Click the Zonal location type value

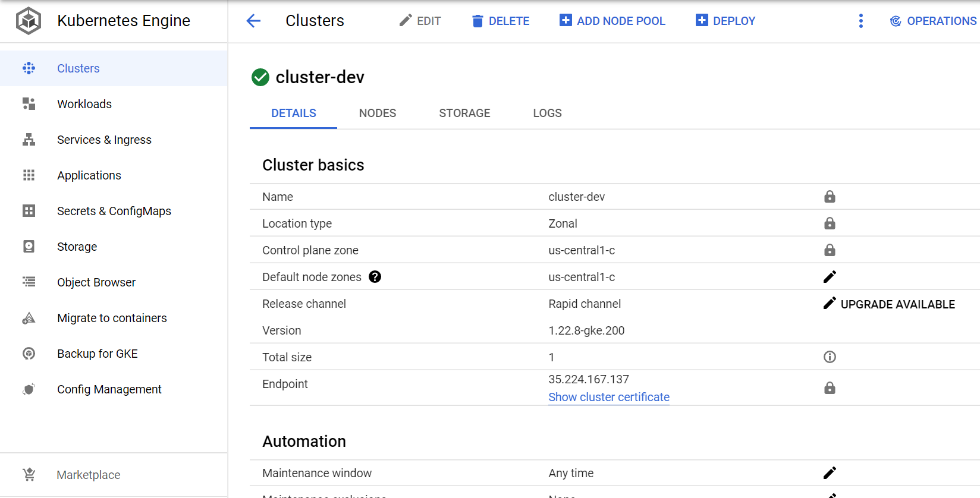click(563, 223)
